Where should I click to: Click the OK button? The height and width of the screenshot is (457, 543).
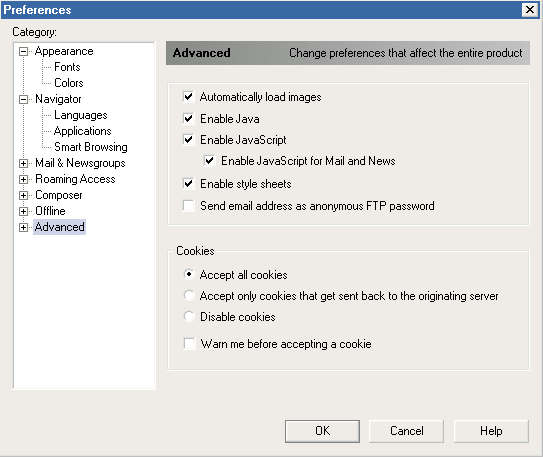[322, 431]
